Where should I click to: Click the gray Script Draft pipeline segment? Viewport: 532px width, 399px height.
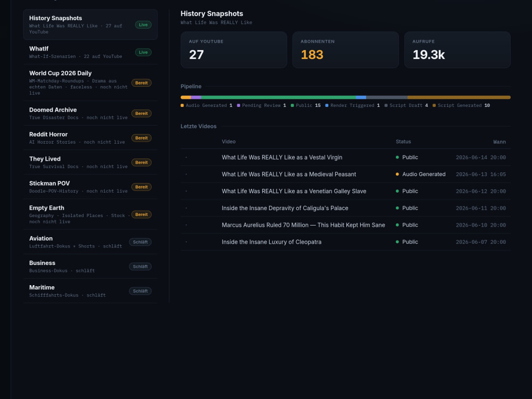[x=387, y=97]
